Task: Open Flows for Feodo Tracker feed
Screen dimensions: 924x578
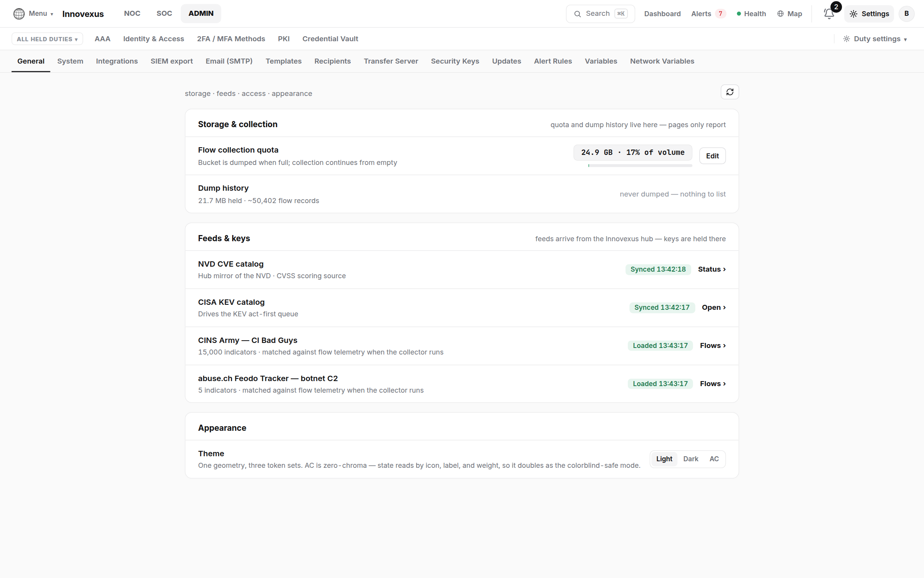Action: coord(713,384)
